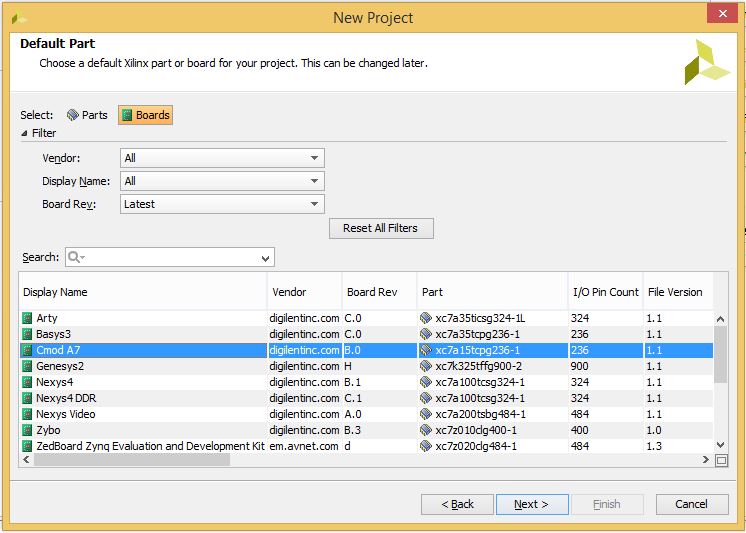
Task: Sort by File Version column header
Action: coord(678,292)
